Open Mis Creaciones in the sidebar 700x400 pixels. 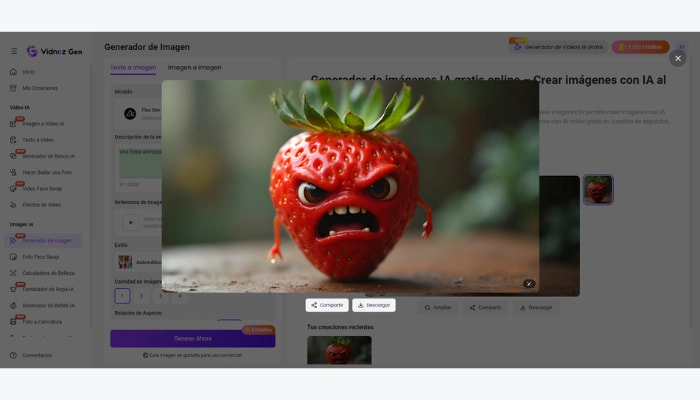point(40,88)
